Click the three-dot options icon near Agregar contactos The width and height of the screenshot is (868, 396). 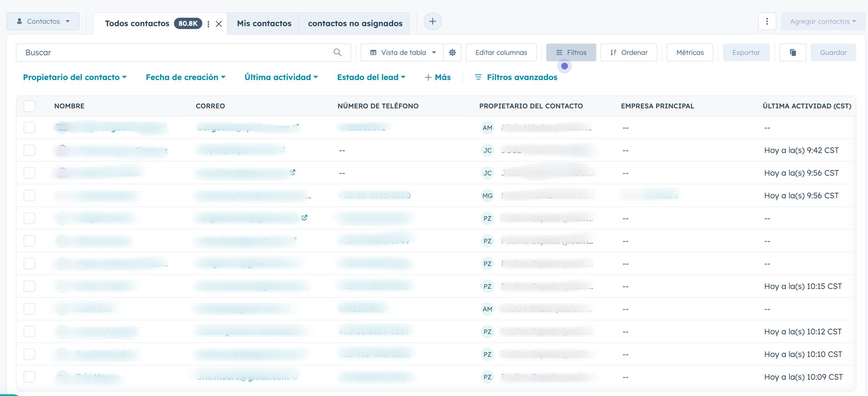[x=767, y=21]
